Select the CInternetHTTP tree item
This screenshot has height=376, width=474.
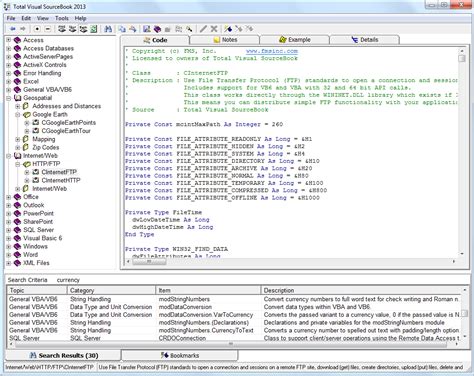(61, 180)
